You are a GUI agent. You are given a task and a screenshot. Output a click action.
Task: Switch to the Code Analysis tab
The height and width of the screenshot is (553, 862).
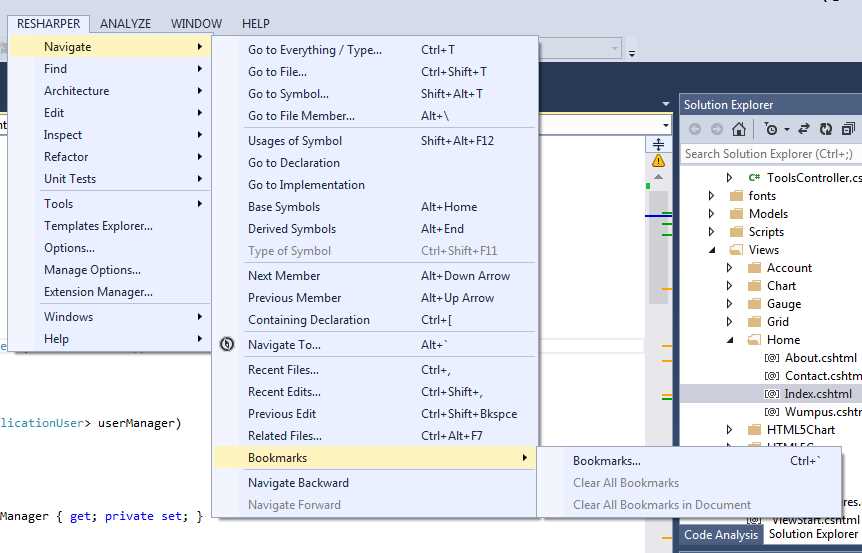[x=721, y=535]
